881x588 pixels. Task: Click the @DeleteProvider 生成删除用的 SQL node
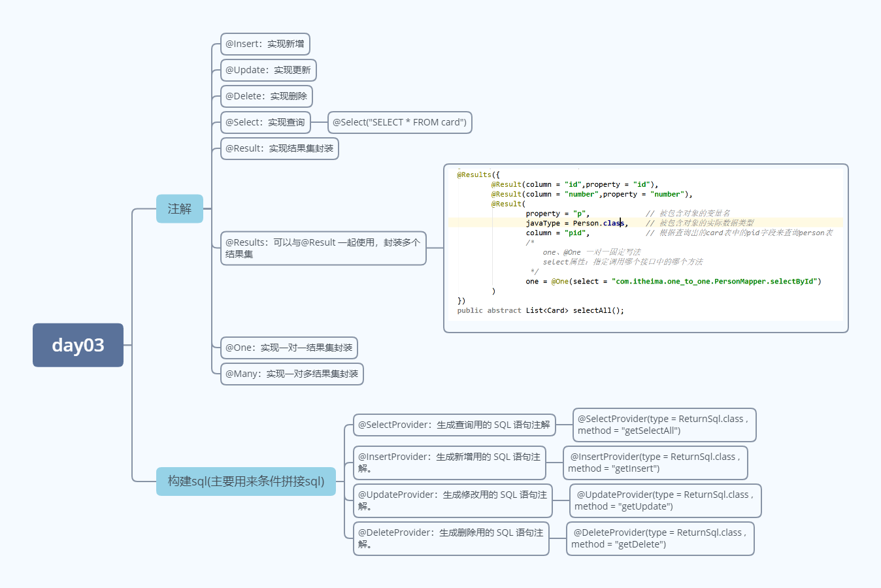pyautogui.click(x=451, y=538)
